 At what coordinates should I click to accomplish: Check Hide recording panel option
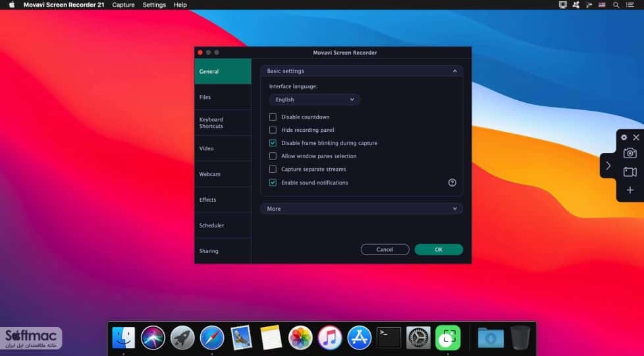273,130
